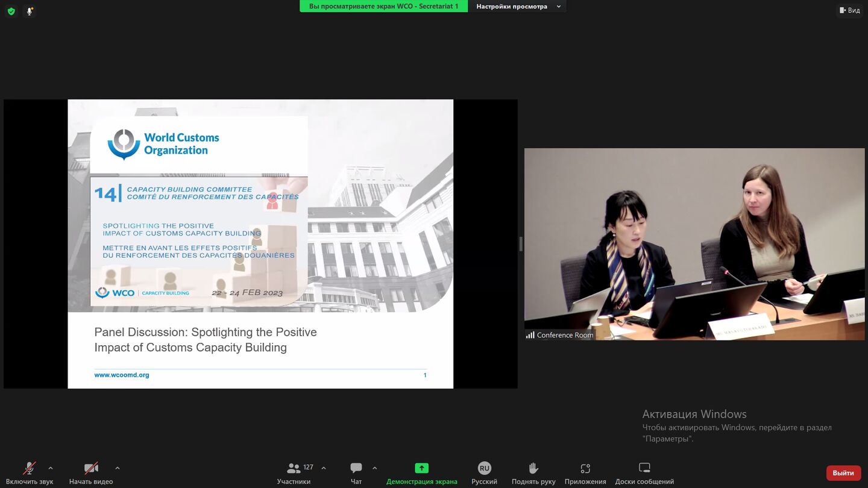Click the Включить звук label

[x=30, y=481]
